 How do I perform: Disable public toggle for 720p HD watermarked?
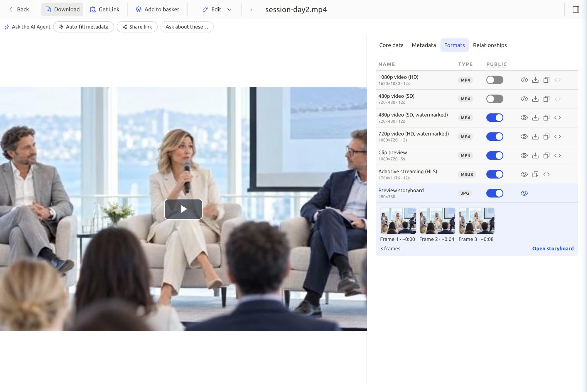[x=495, y=137]
